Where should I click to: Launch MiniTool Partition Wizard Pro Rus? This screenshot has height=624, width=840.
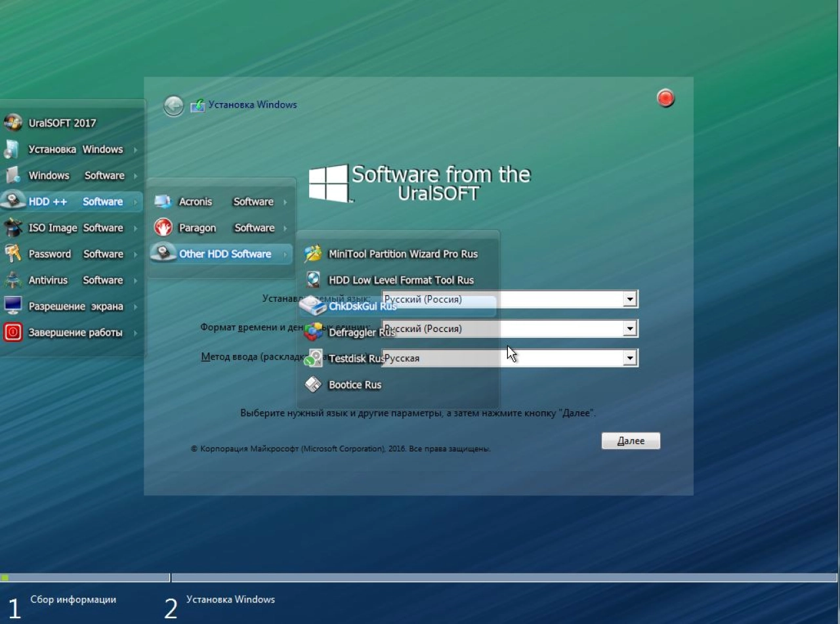coord(398,254)
